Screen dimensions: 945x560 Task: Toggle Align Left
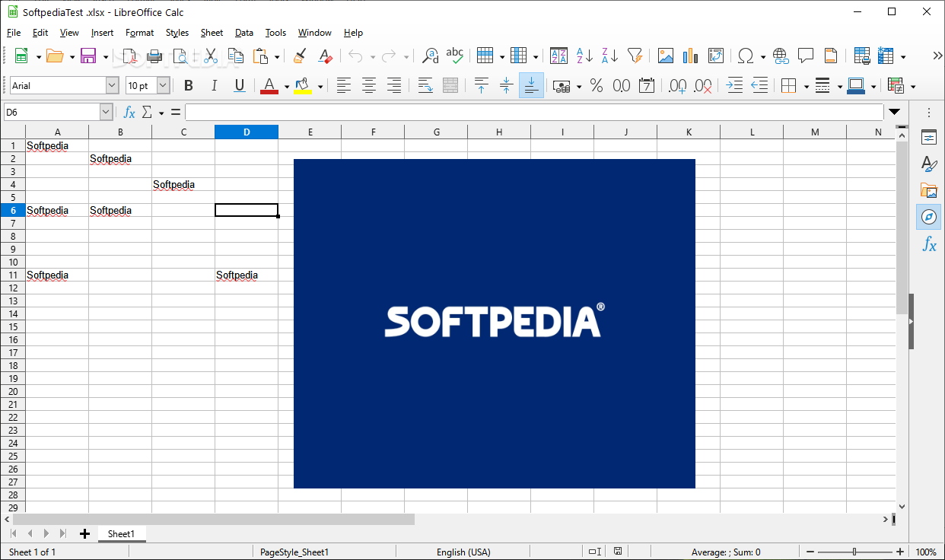click(x=344, y=86)
